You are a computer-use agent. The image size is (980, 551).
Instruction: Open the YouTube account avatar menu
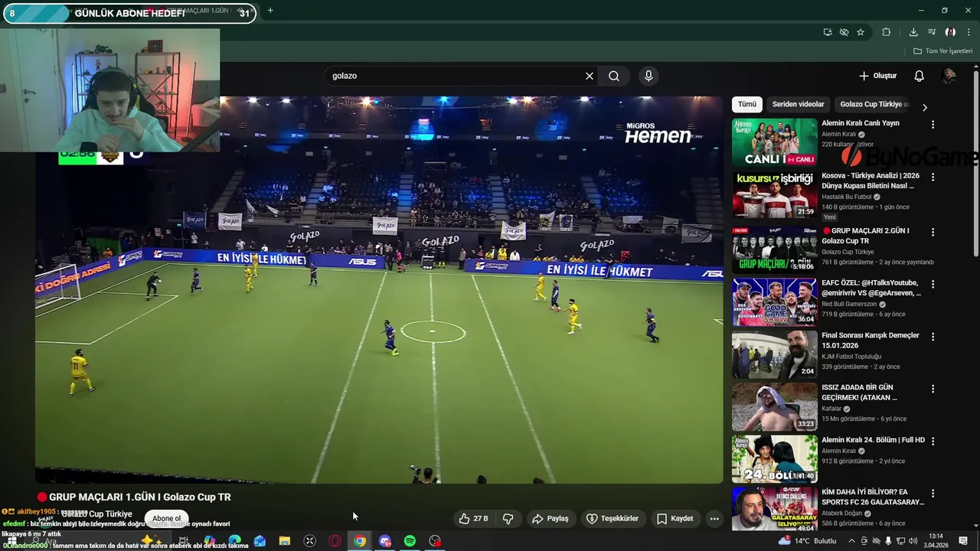[949, 76]
